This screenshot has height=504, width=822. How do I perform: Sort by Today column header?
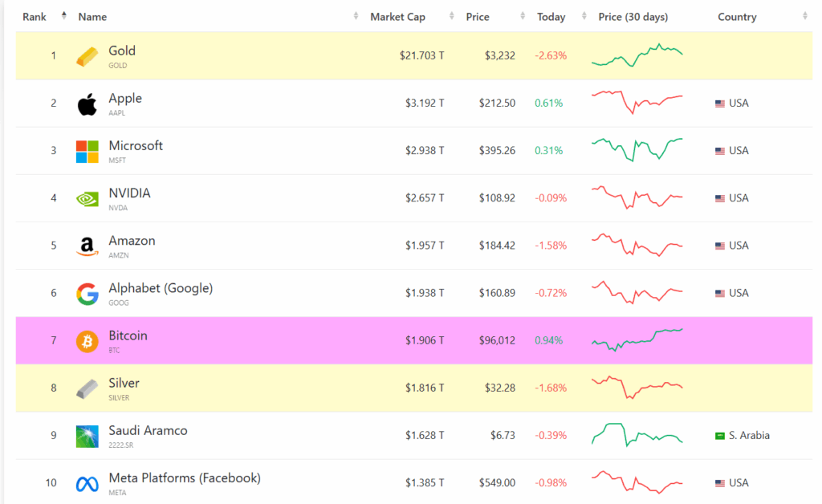tap(551, 17)
